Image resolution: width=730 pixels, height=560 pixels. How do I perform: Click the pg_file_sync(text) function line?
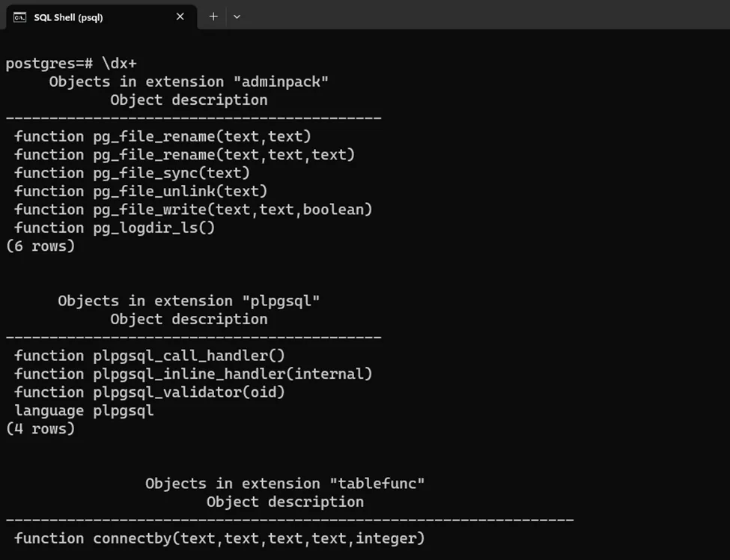[x=133, y=173]
